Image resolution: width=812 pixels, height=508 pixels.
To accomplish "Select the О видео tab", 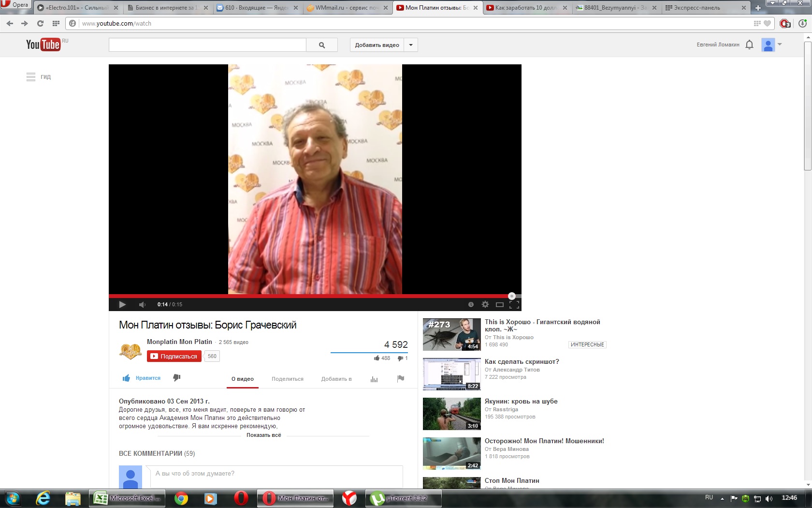I will pyautogui.click(x=243, y=379).
